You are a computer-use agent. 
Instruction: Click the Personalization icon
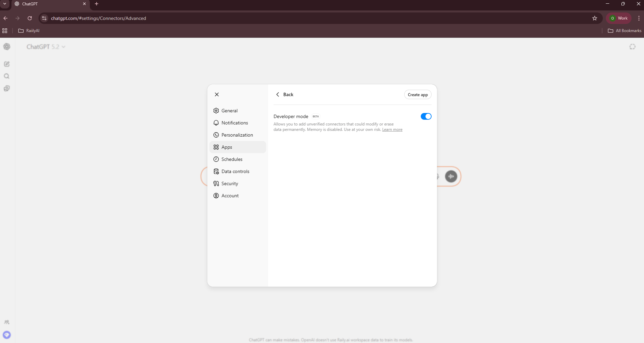point(216,135)
